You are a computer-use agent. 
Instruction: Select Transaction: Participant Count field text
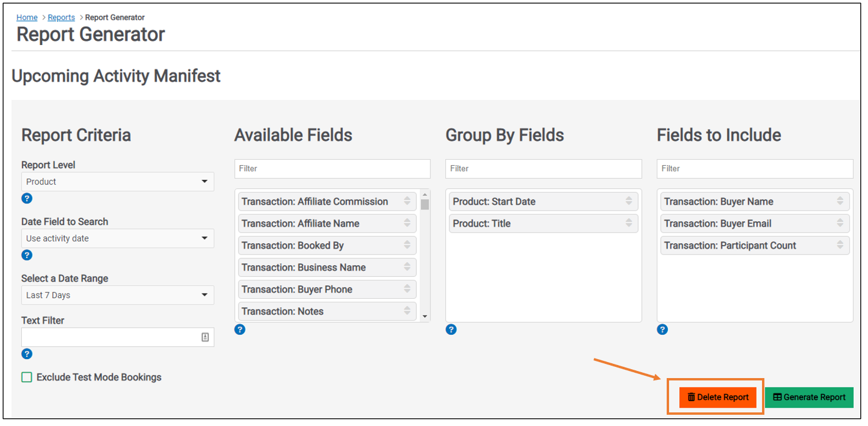coord(730,245)
